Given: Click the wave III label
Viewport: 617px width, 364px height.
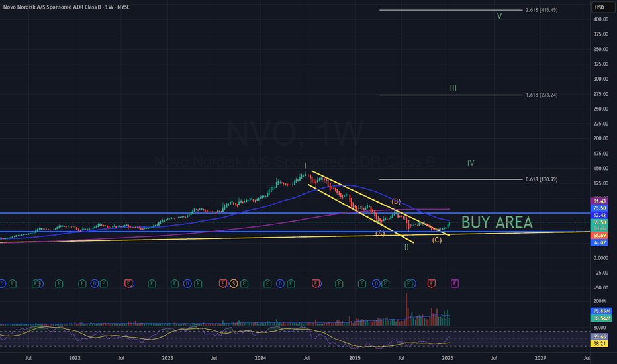Looking at the screenshot, I should pos(453,88).
